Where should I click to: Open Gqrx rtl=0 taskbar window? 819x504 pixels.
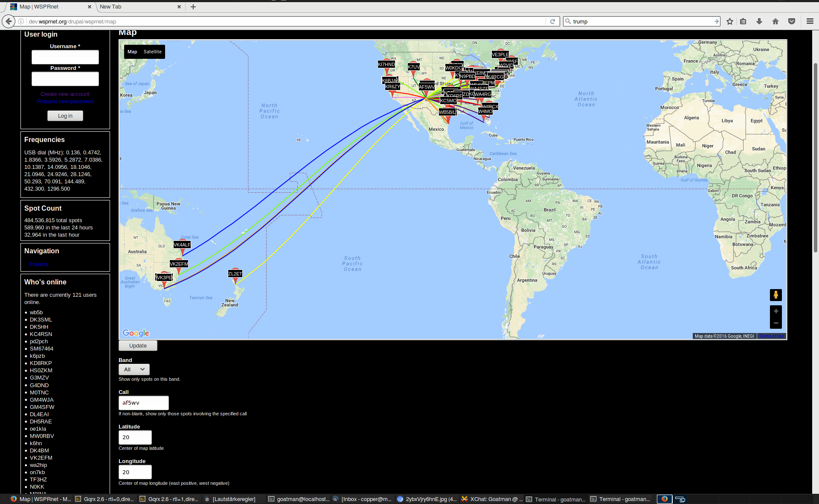105,499
